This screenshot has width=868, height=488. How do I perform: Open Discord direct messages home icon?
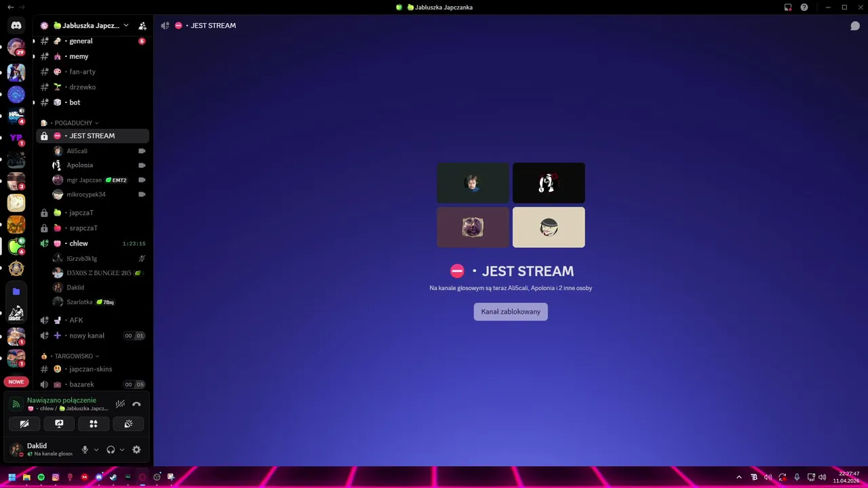(x=16, y=25)
